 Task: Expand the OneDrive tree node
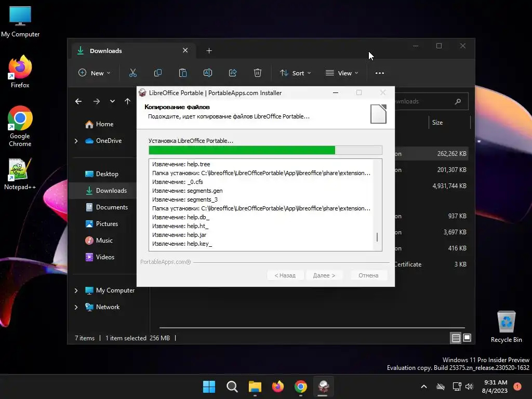(76, 141)
